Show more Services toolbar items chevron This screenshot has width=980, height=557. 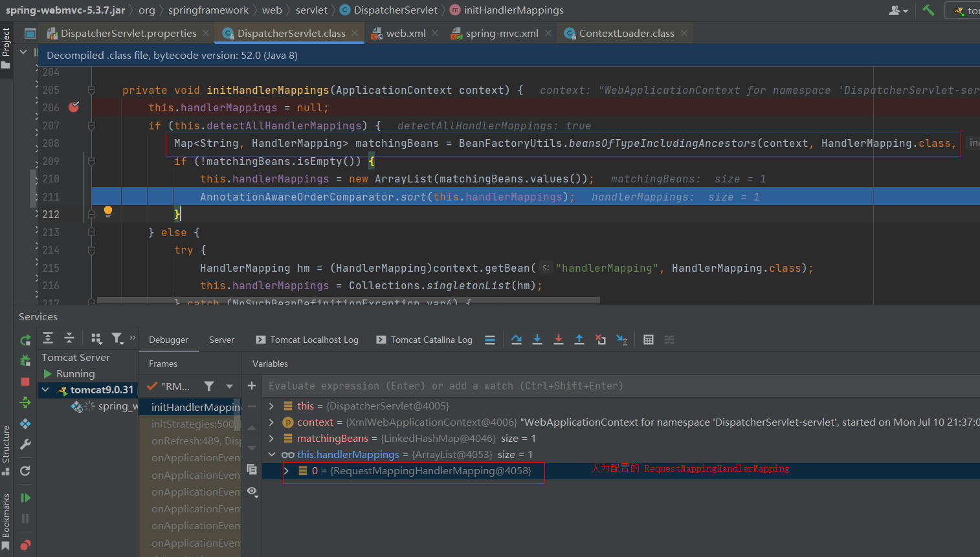tap(133, 338)
